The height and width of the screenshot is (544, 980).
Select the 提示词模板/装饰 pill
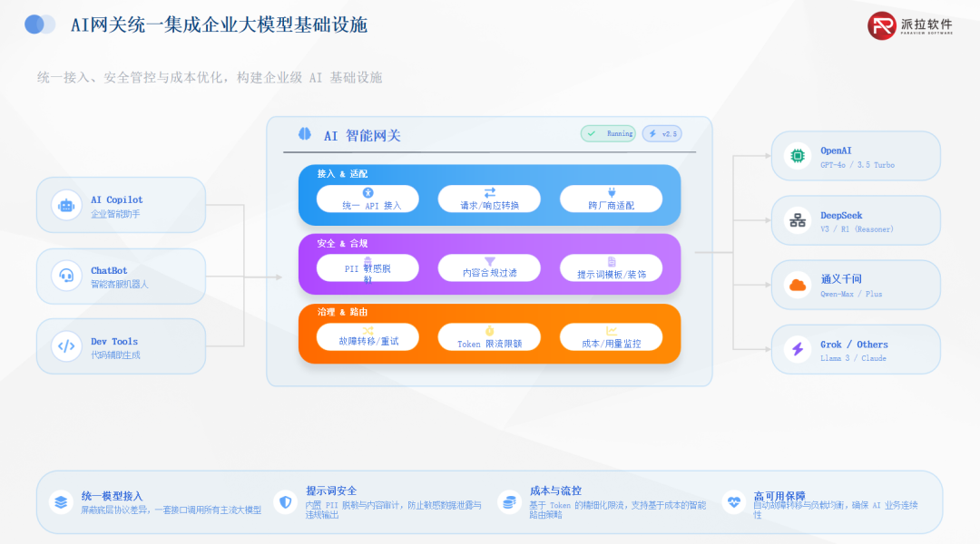[x=612, y=268]
